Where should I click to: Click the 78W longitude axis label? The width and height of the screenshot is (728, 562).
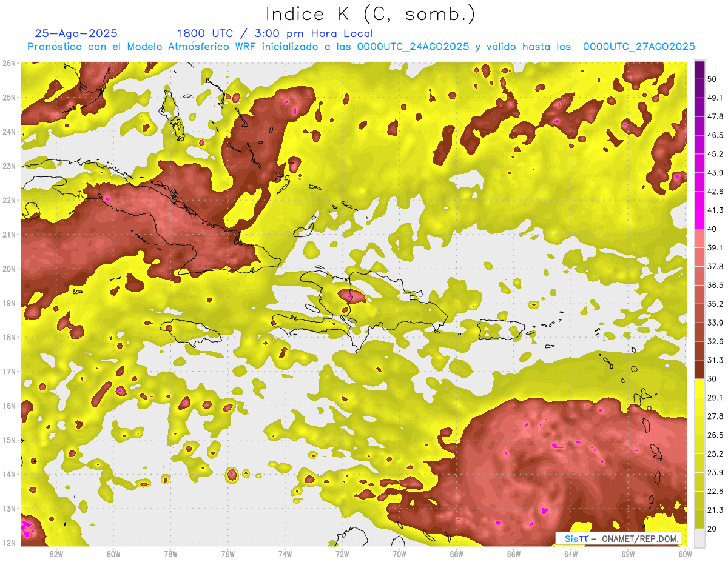click(x=170, y=554)
